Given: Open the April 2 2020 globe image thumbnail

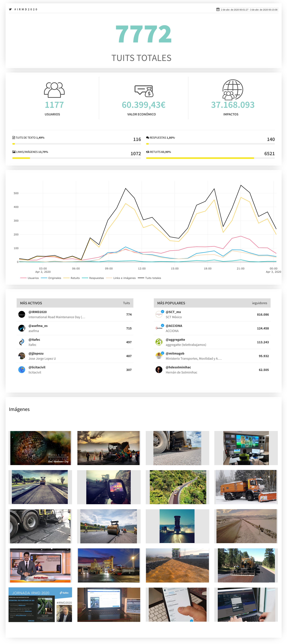Looking at the screenshot, I should pos(40,448).
